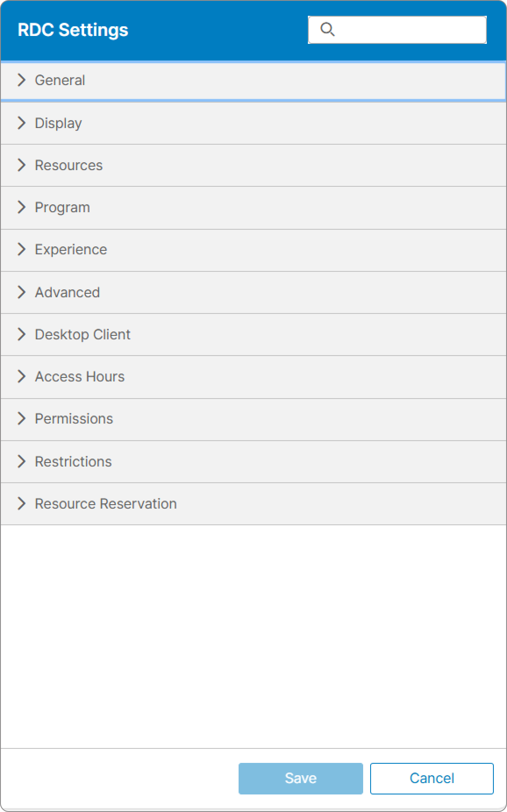Select the Access Hours label
507x812 pixels.
click(x=80, y=377)
